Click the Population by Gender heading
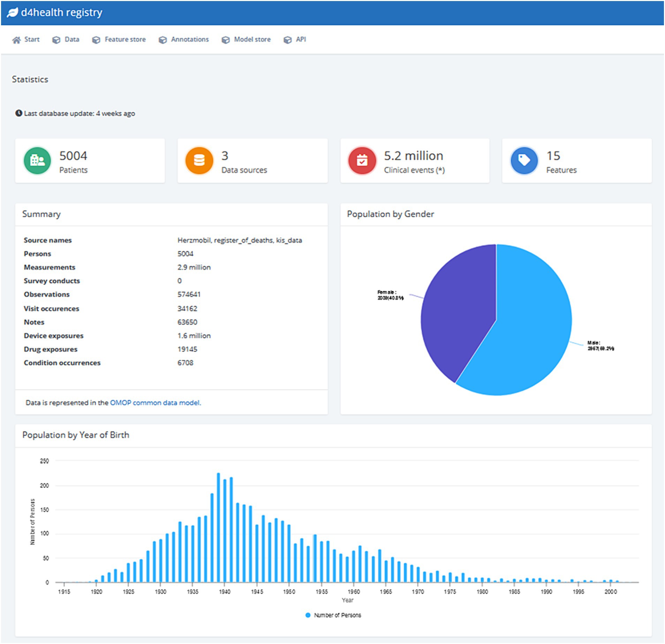665x644 pixels. [x=391, y=214]
